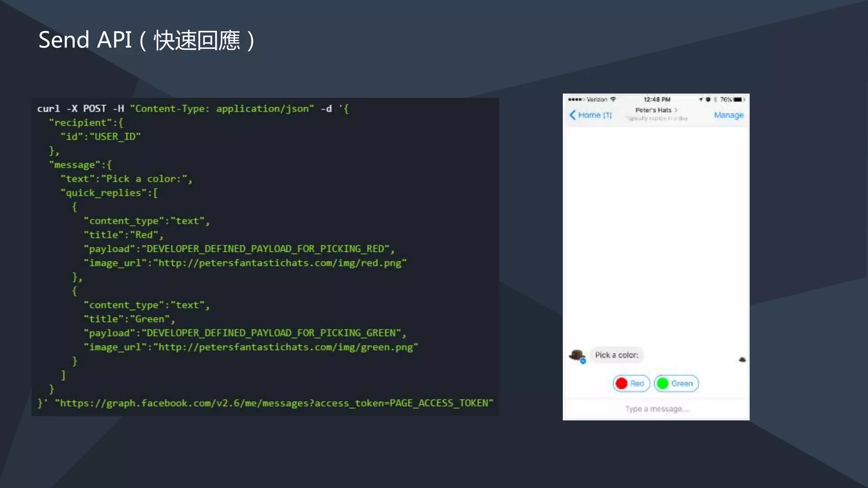Tap the Home back chevron icon
Viewport: 868px width, 488px height.
click(573, 115)
